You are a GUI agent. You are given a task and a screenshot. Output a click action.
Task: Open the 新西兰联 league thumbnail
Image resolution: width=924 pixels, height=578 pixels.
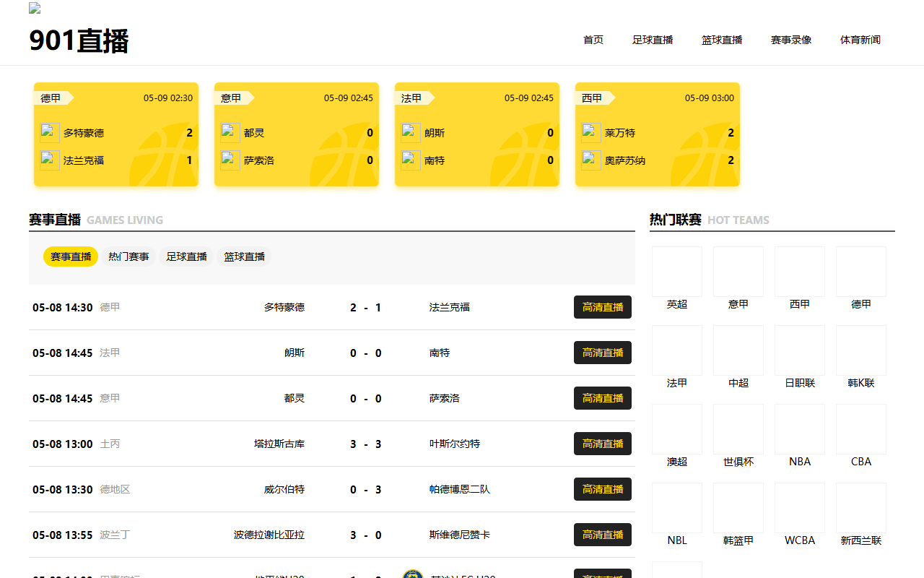click(x=861, y=508)
